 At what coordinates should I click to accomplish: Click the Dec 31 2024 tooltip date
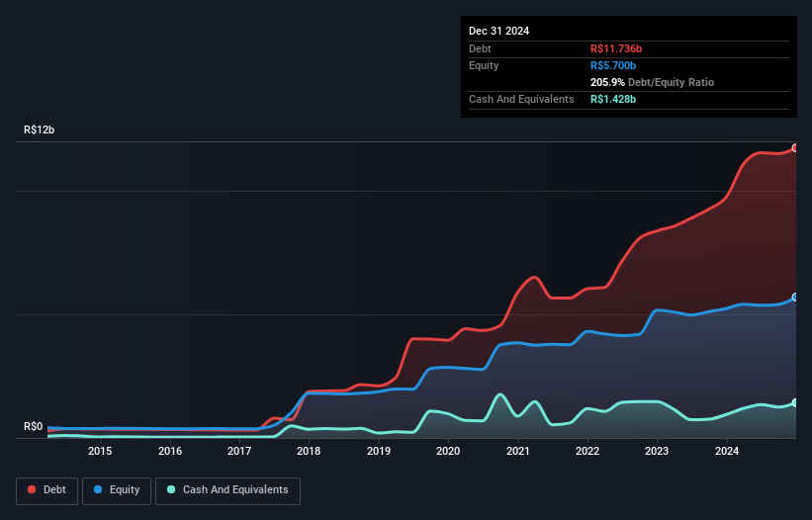[498, 31]
